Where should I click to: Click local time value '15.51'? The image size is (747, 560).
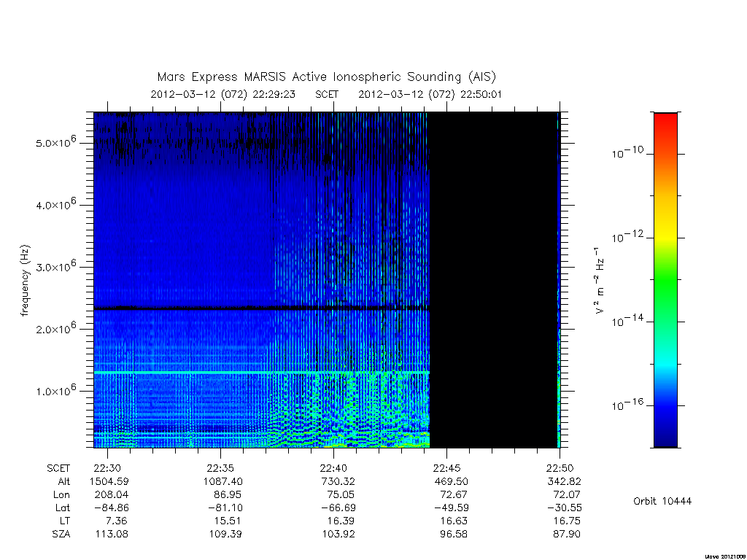pos(228,521)
